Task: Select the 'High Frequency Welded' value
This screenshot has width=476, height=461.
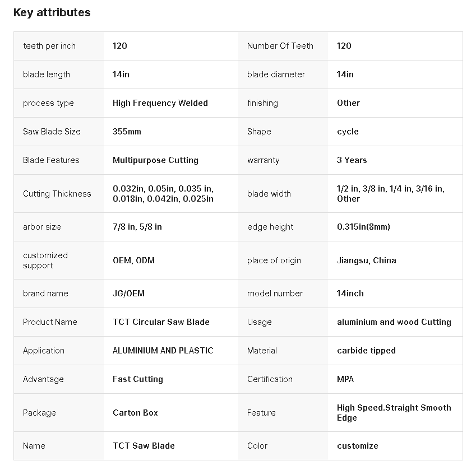Action: [x=160, y=103]
